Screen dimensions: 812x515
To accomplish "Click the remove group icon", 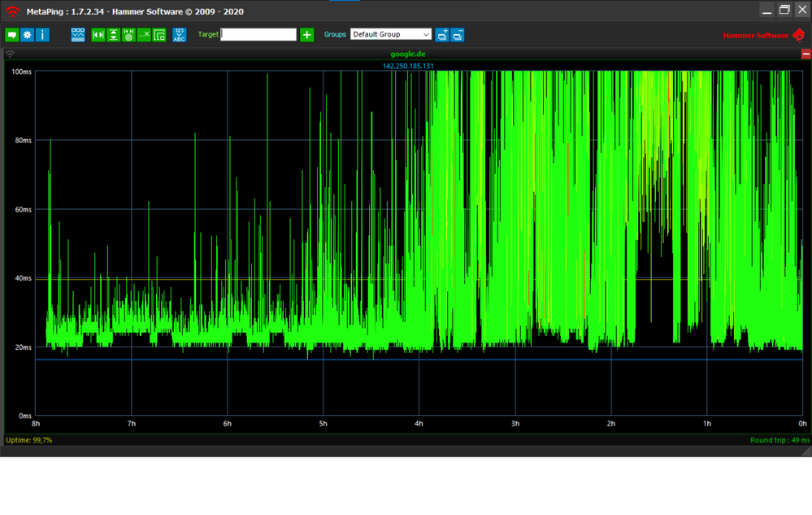I will click(458, 35).
